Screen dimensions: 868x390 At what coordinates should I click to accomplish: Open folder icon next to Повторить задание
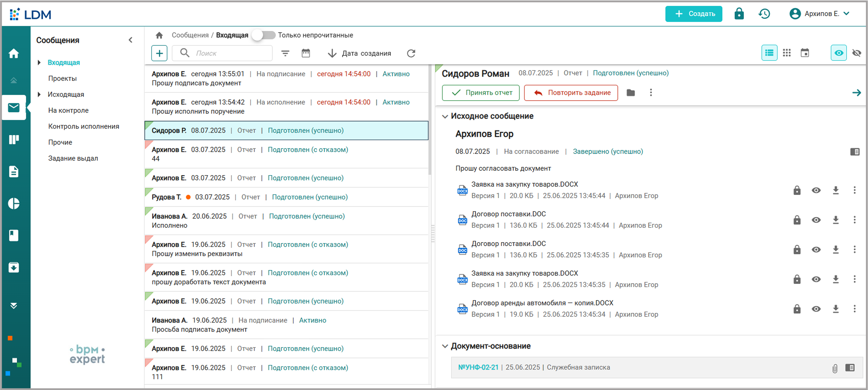[x=631, y=92]
